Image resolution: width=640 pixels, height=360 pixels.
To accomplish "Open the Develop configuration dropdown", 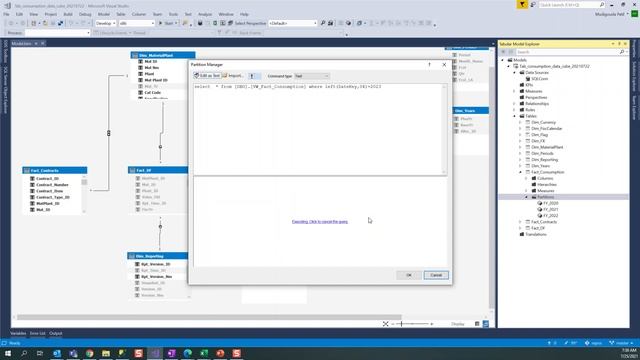I will point(105,23).
